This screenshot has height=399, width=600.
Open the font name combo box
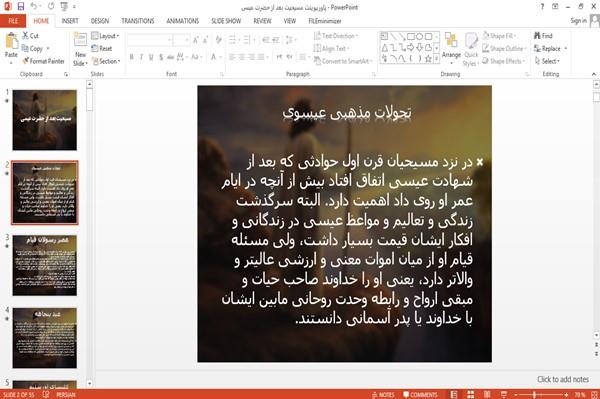pyautogui.click(x=149, y=40)
